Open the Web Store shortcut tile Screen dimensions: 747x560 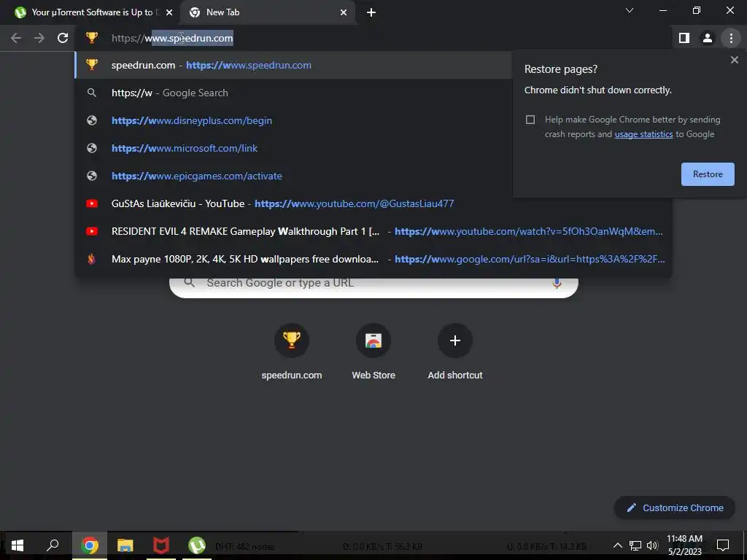[x=373, y=351]
